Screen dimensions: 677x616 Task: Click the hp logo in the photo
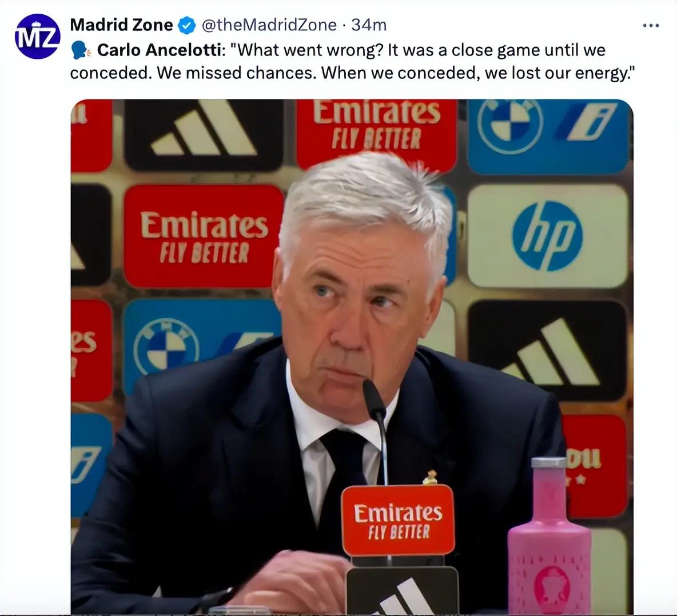(x=547, y=236)
